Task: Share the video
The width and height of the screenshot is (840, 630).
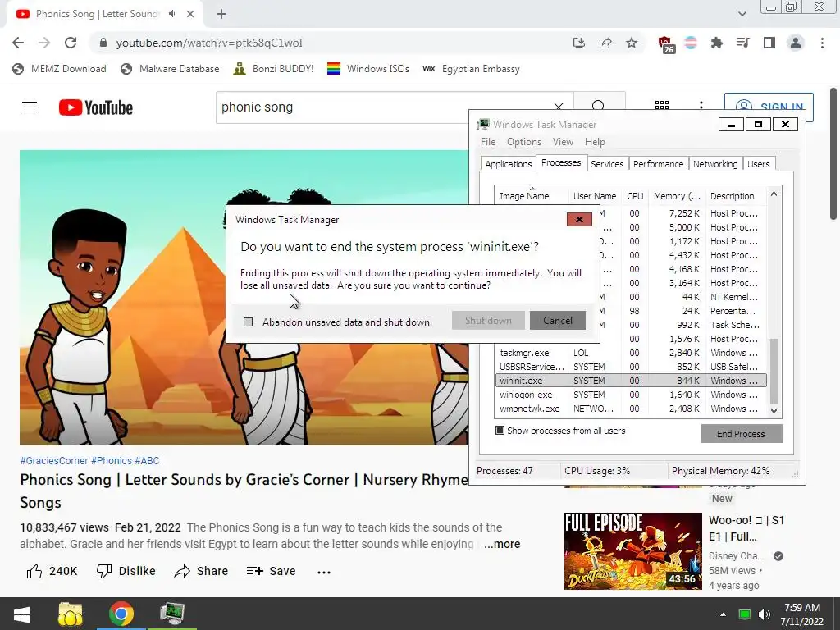Action: 202,571
